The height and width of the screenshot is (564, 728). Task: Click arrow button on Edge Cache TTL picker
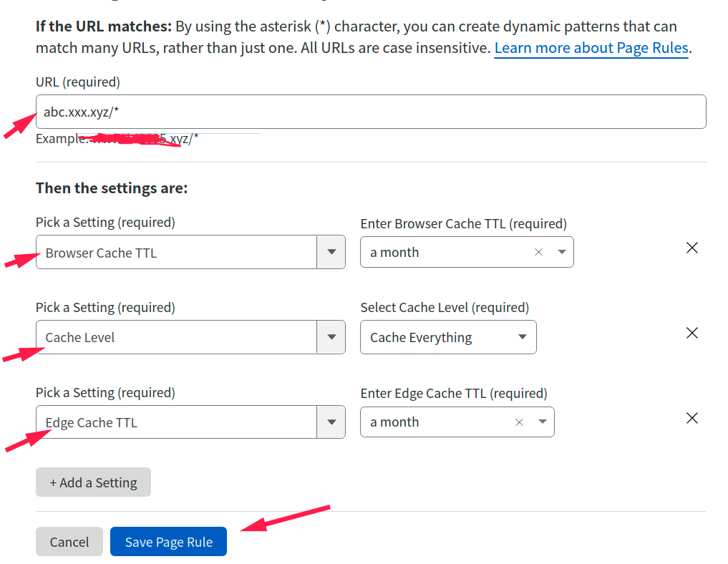point(331,422)
